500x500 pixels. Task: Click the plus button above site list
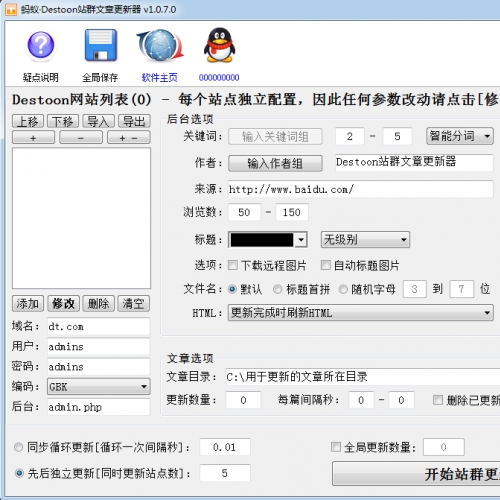33,138
